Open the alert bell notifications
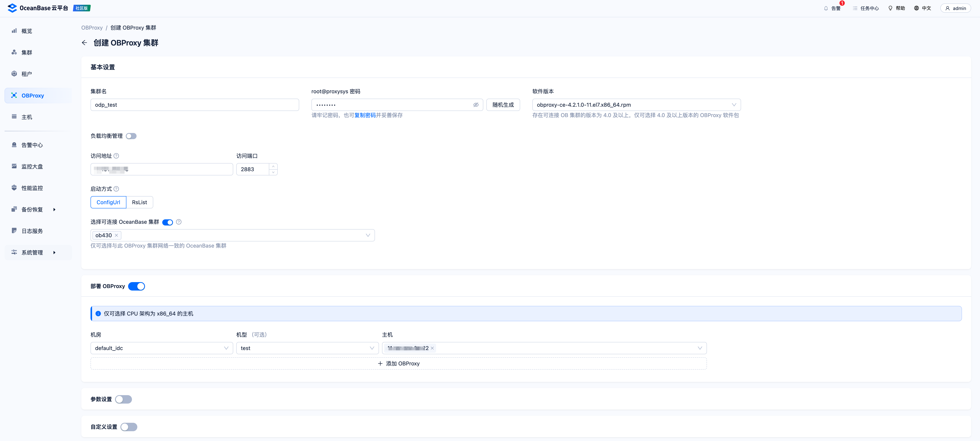This screenshot has width=980, height=441. click(x=826, y=8)
